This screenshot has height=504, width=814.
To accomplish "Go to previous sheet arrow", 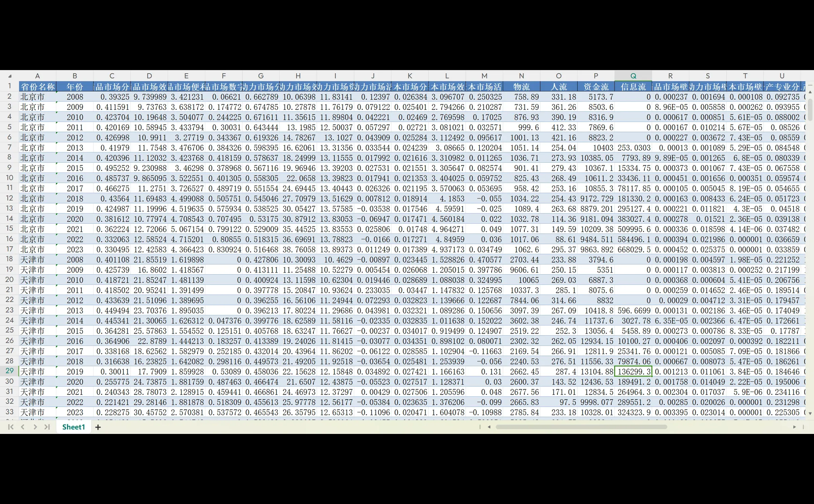I will [x=23, y=427].
